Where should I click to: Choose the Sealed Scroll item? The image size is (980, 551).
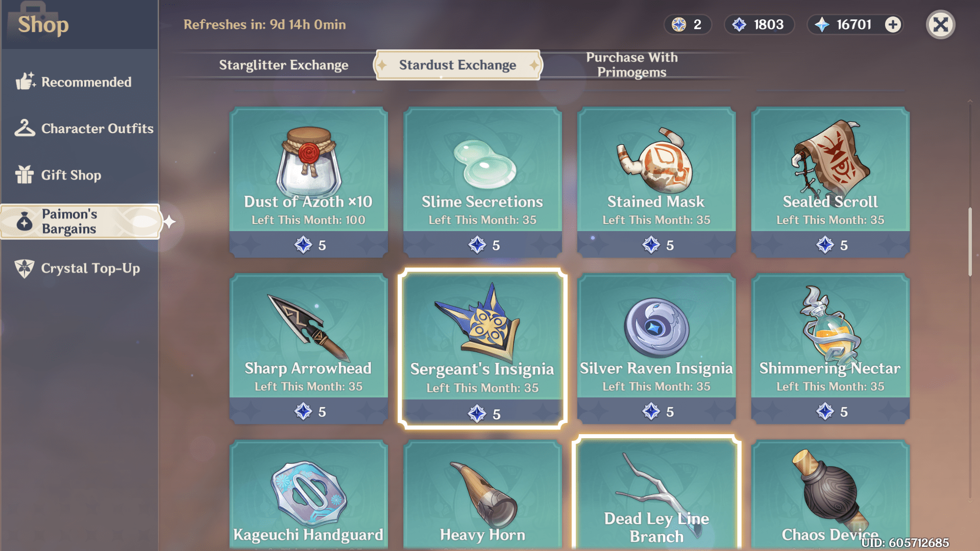point(830,182)
